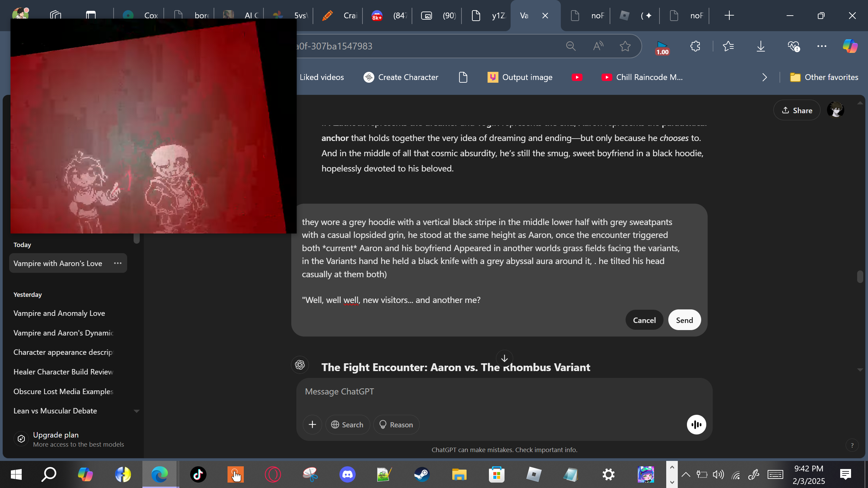The width and height of the screenshot is (868, 488).
Task: Click the conversation vertical scrollbar thumb
Action: click(x=860, y=277)
